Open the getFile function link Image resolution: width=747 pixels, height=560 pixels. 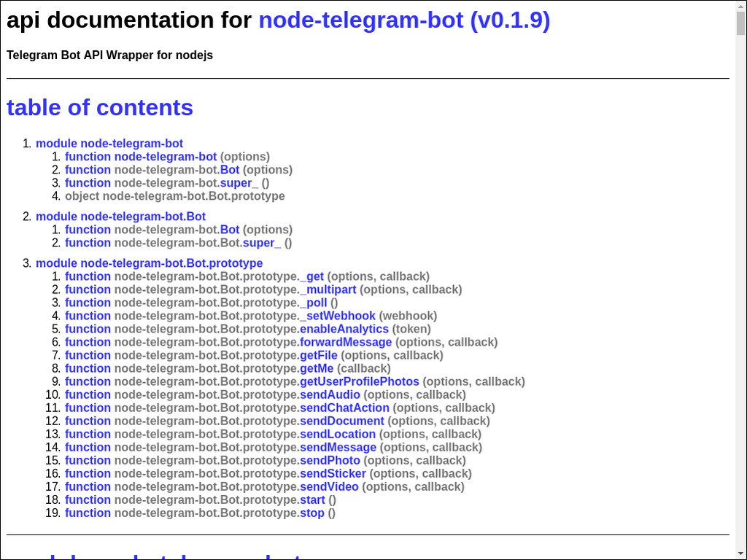[254, 356]
